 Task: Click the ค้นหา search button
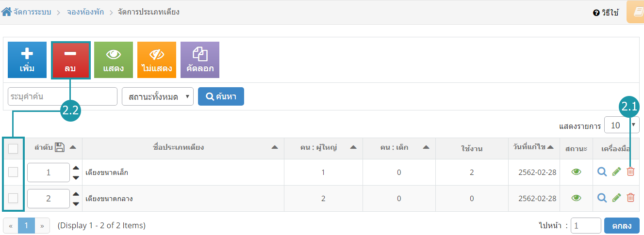tap(221, 96)
